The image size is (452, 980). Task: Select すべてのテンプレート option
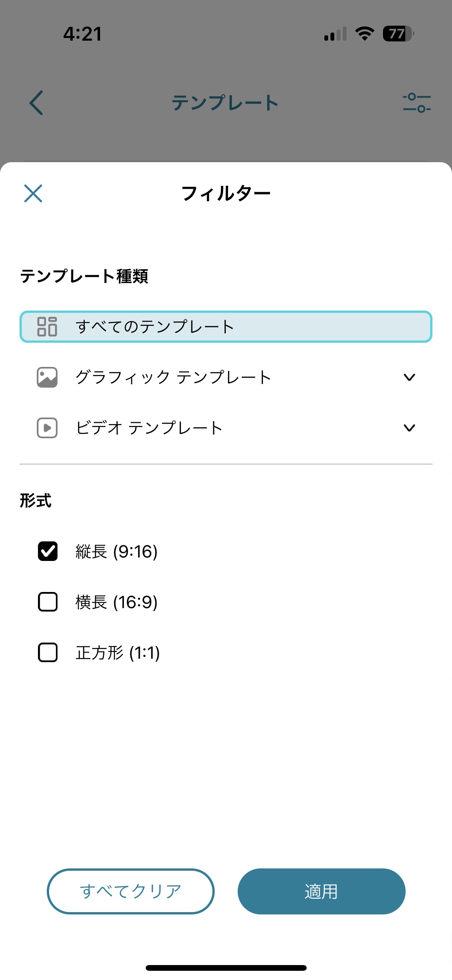tap(226, 327)
